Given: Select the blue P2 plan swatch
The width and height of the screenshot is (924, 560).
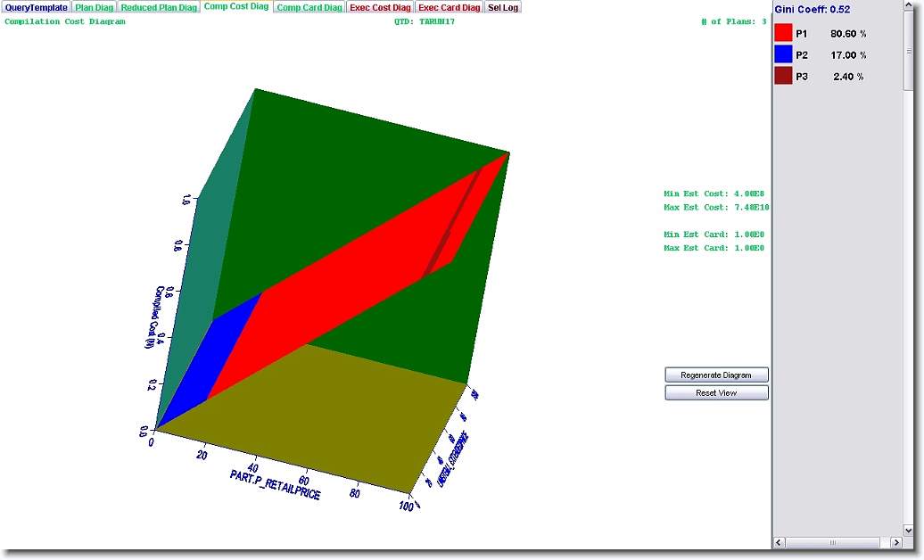Looking at the screenshot, I should 783,55.
